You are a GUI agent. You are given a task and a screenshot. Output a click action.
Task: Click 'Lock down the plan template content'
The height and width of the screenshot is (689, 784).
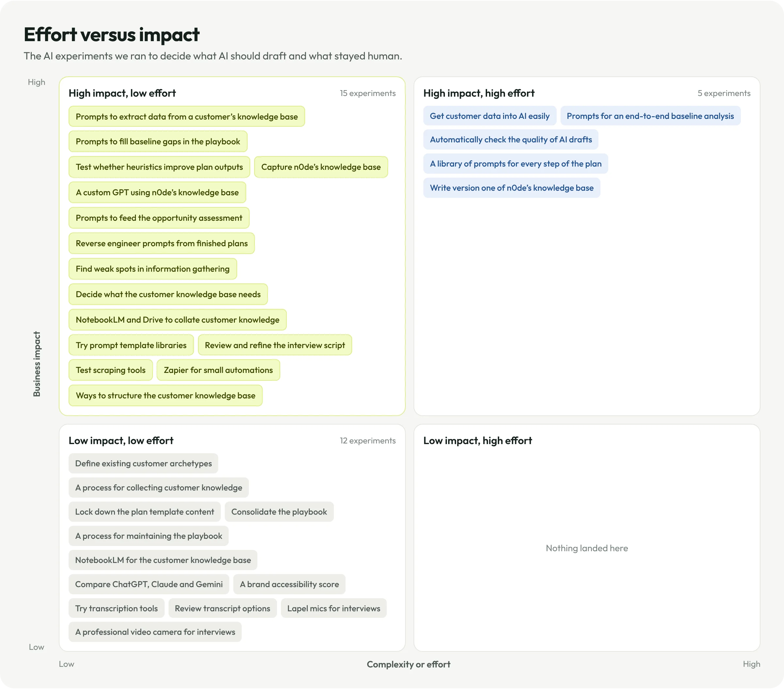click(x=145, y=512)
